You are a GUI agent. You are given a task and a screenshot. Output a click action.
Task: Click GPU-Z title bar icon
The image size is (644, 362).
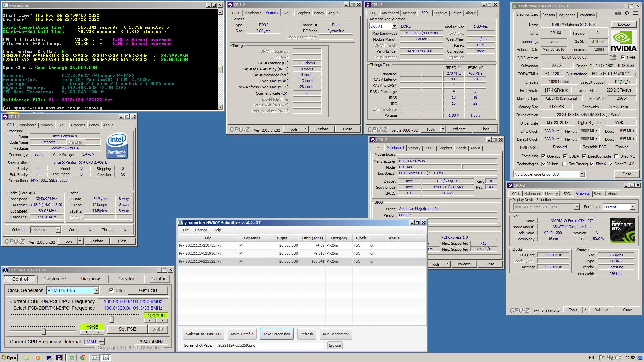pos(515,6)
